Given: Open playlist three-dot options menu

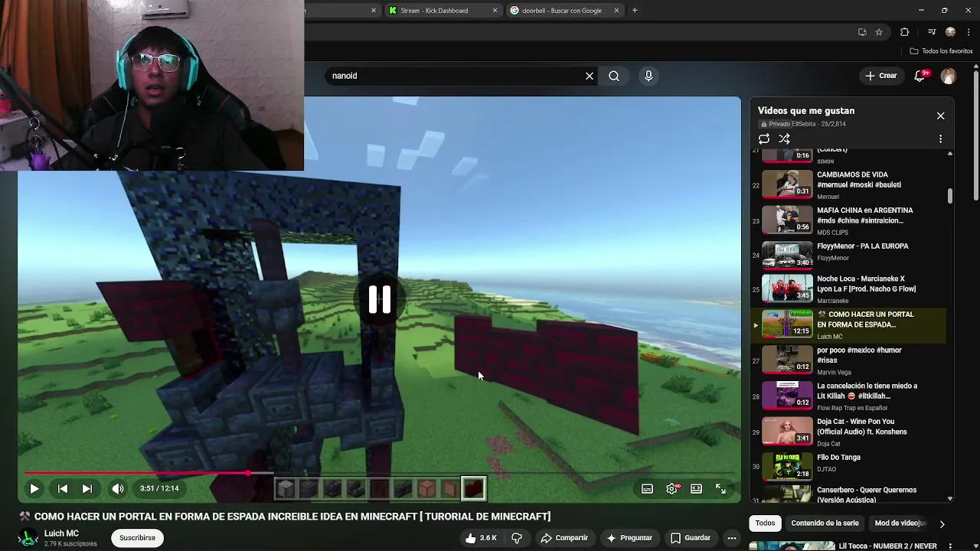Looking at the screenshot, I should coord(940,139).
